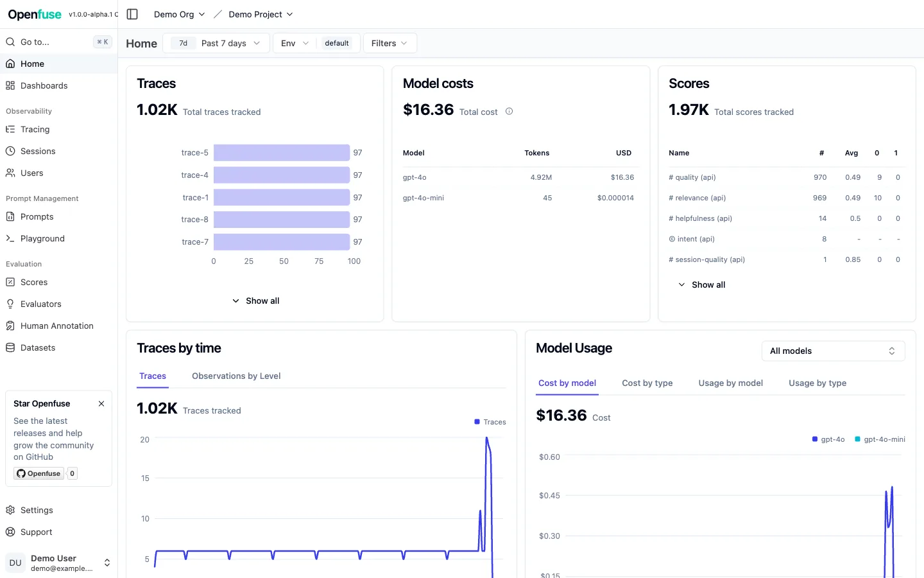Click the Scores sidebar icon
Screen dimensions: 924x578
coord(10,282)
